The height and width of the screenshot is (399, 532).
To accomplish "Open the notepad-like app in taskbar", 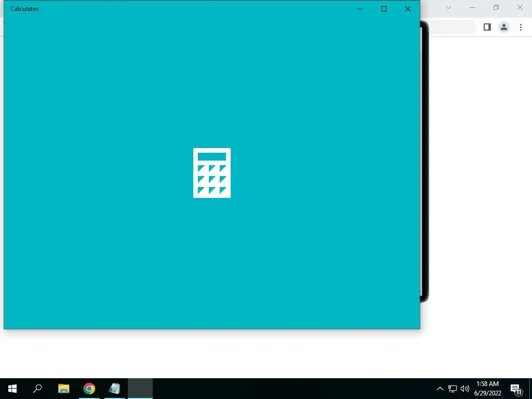I will tap(115, 389).
